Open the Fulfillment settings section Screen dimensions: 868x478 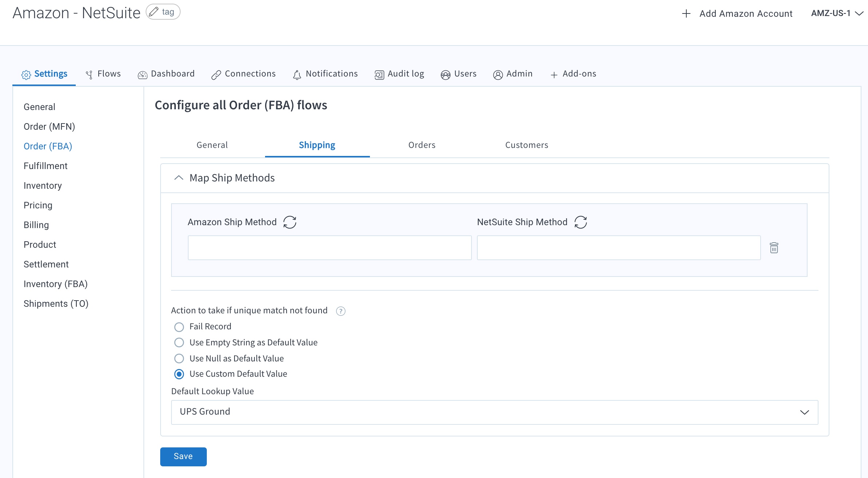coord(46,166)
